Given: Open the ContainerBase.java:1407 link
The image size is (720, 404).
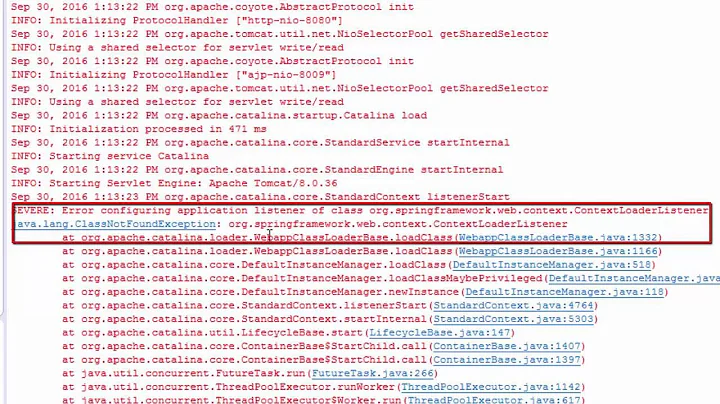Looking at the screenshot, I should click(507, 346).
